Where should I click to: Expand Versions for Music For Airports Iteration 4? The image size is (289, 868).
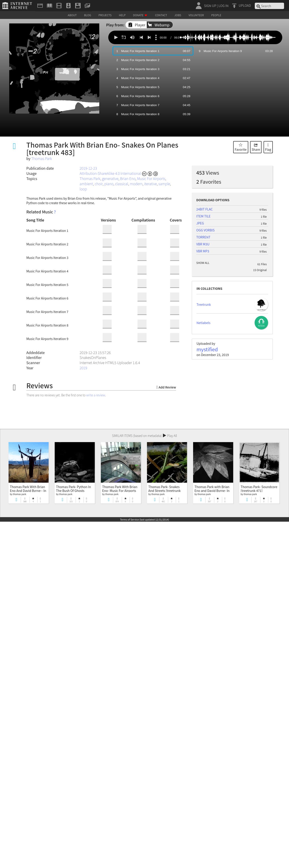(x=107, y=270)
